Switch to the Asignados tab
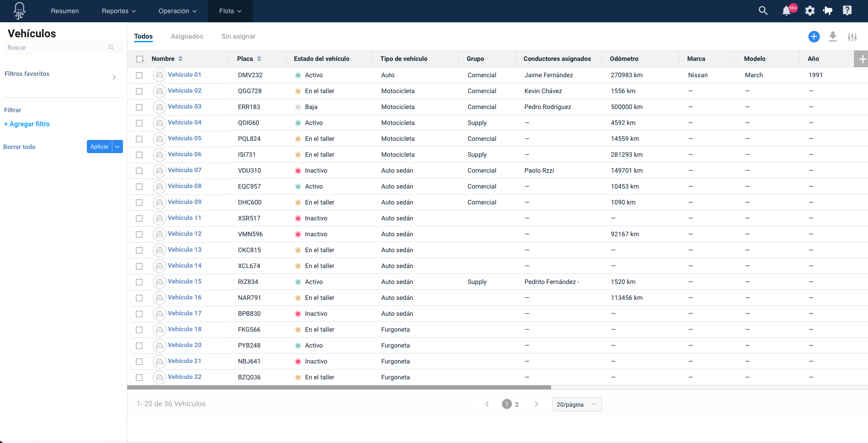868x443 pixels. (x=187, y=36)
